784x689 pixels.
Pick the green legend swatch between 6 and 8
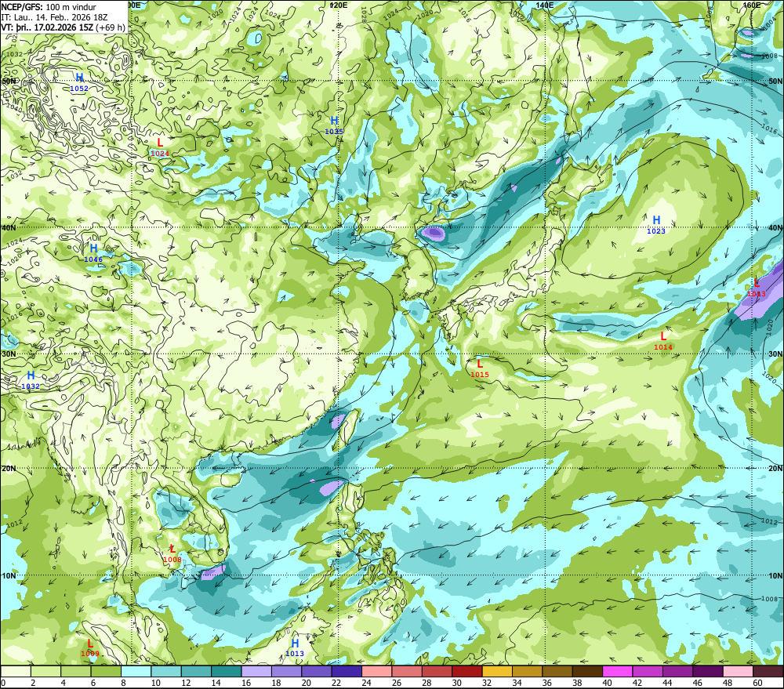(x=106, y=671)
